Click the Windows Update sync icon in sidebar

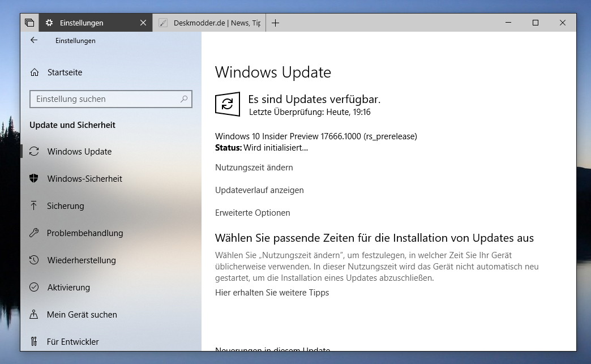click(34, 152)
